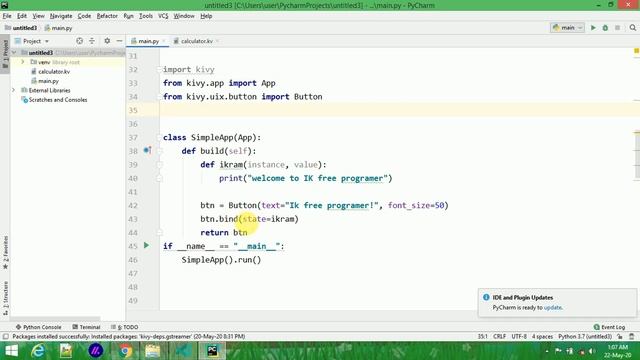
Task: Open the main run configuration dropdown
Action: 567,28
